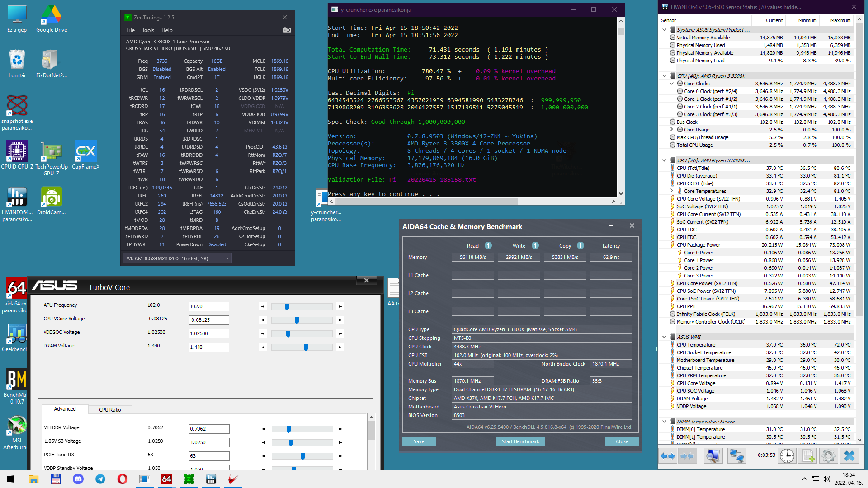Viewport: 868px width, 488px height.
Task: Open the ZenTimings Tools menu
Action: pyautogui.click(x=148, y=30)
